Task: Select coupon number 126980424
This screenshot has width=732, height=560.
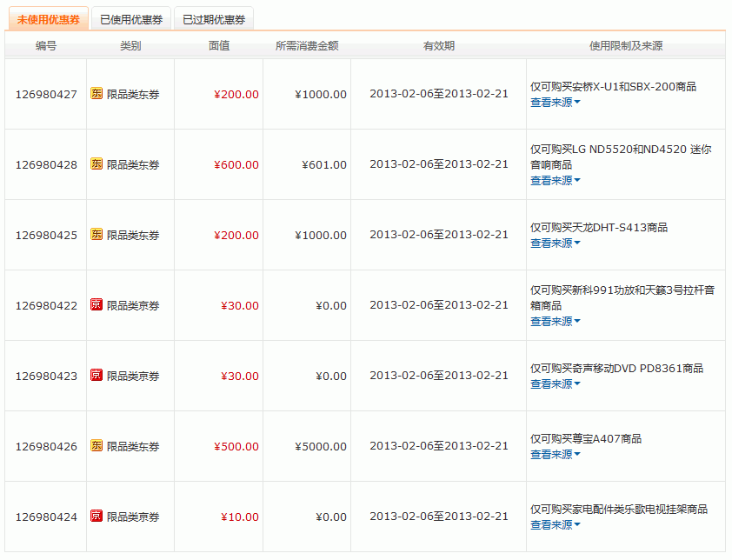Action: tap(46, 518)
